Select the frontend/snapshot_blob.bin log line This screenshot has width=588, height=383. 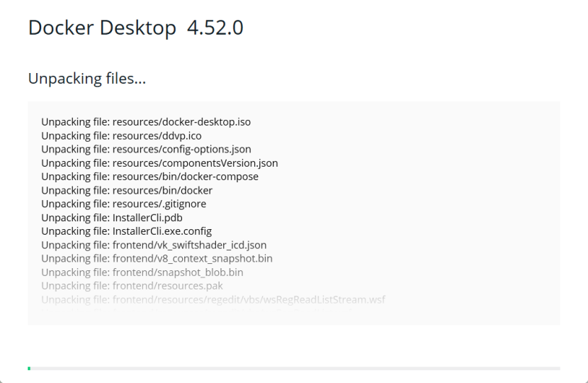pyautogui.click(x=142, y=272)
